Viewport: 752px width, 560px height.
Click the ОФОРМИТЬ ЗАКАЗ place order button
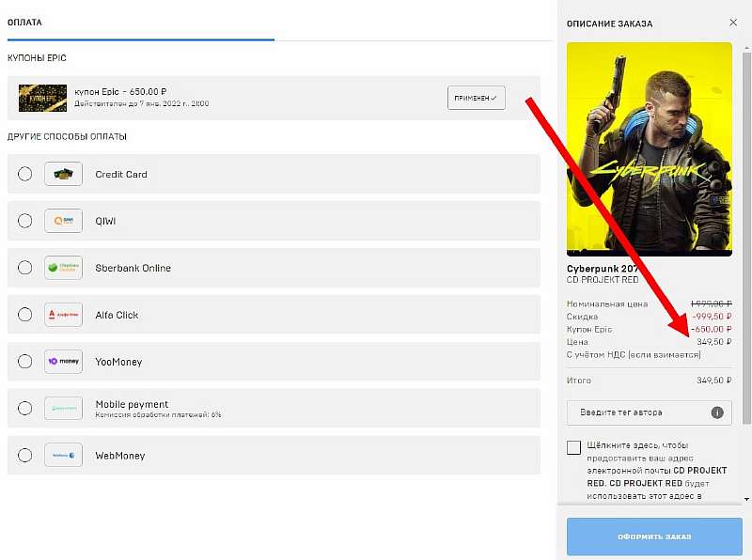pyautogui.click(x=654, y=537)
